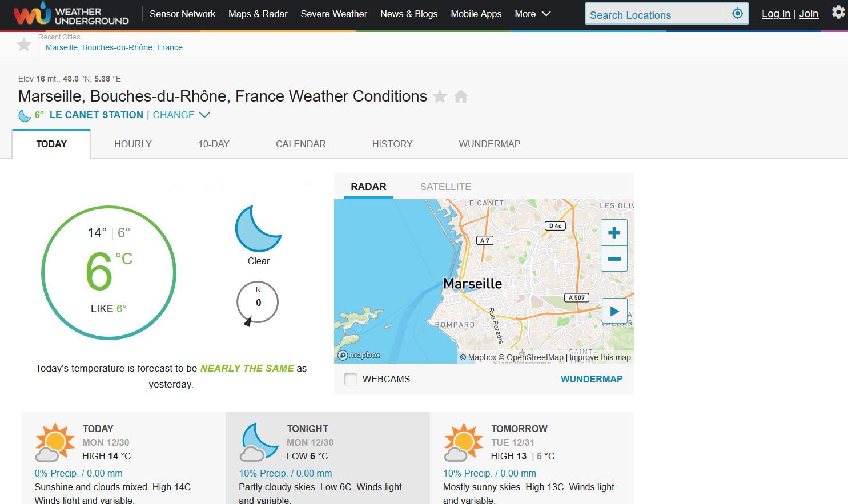Select the Satellite map tab
The image size is (848, 504).
[445, 187]
